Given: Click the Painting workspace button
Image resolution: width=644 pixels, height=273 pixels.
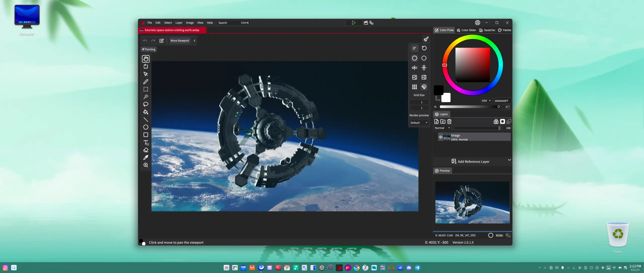Looking at the screenshot, I should 149,49.
